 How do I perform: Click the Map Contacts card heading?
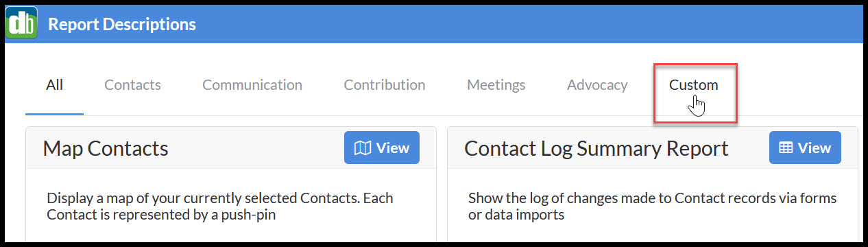pos(106,148)
